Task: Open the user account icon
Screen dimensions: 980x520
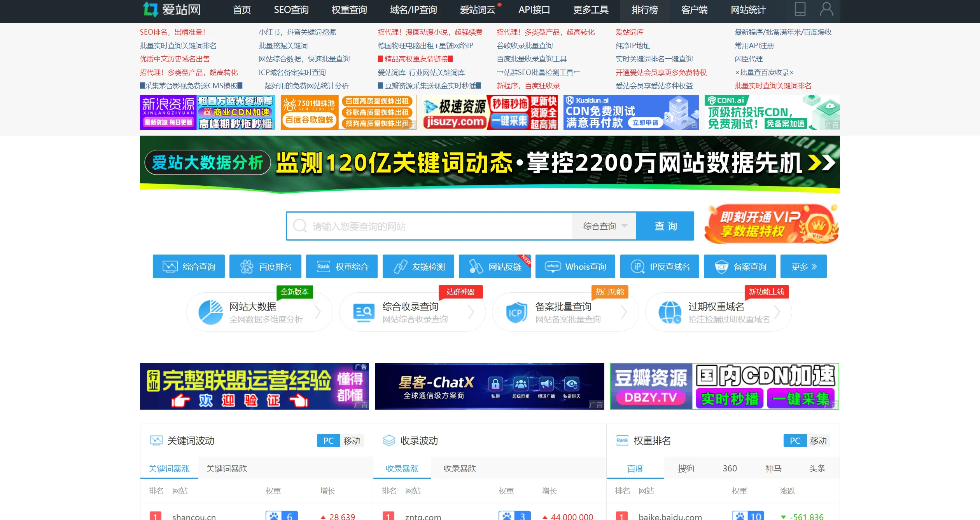Action: (826, 9)
